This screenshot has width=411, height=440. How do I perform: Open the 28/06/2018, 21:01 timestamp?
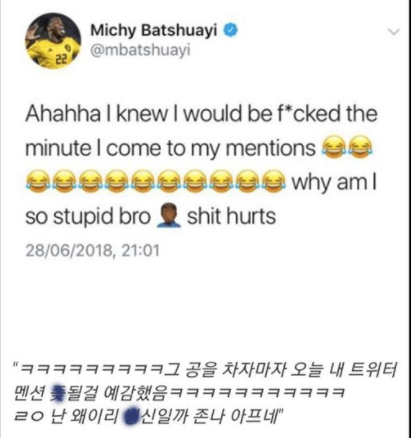pyautogui.click(x=93, y=250)
